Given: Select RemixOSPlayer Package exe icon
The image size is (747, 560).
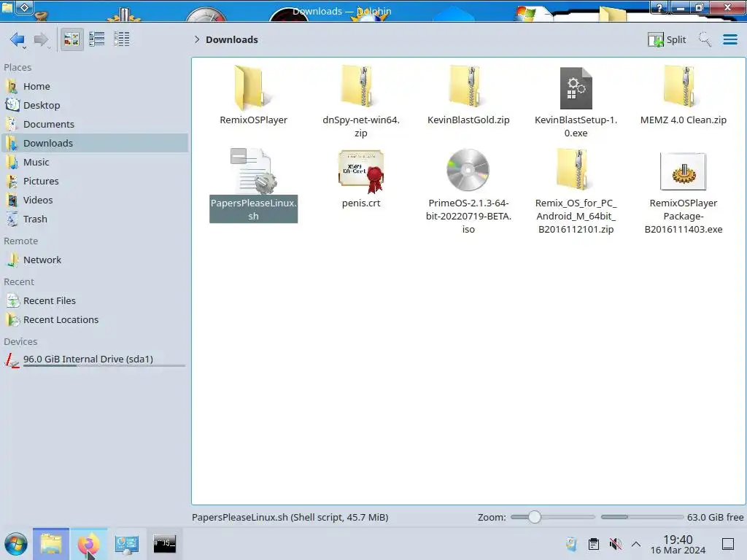Looking at the screenshot, I should coord(683,171).
